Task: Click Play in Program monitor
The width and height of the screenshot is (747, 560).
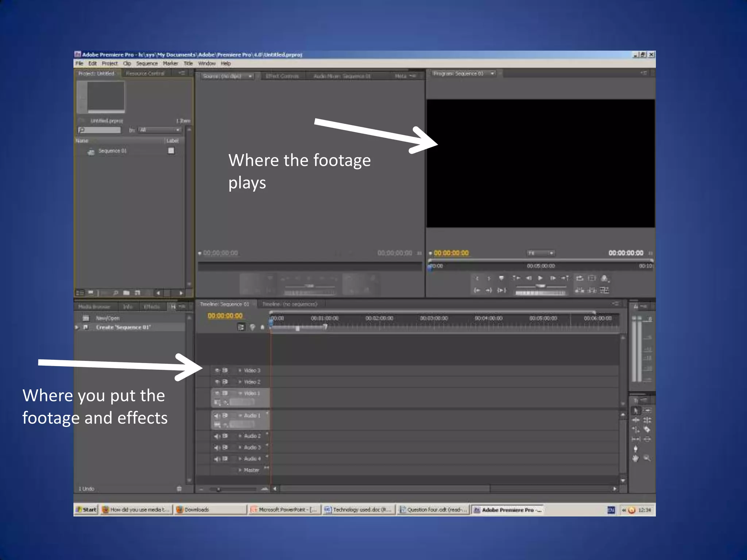Action: click(540, 278)
